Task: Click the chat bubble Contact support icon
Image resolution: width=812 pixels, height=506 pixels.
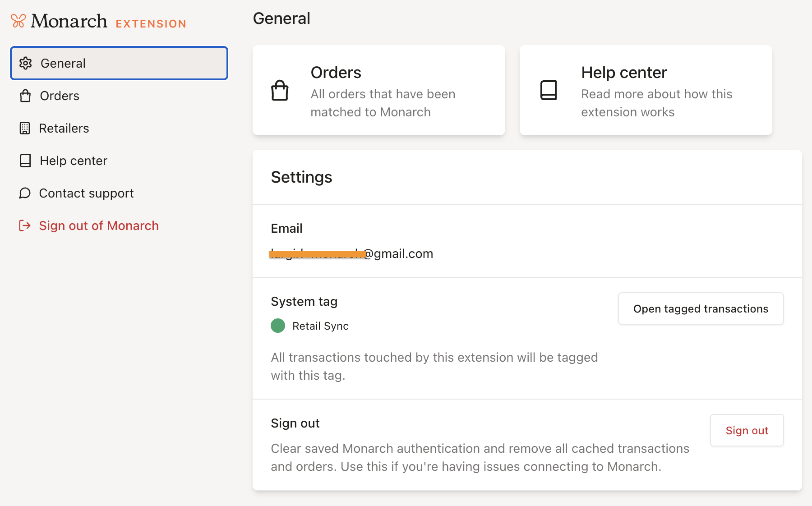Action: pyautogui.click(x=25, y=193)
